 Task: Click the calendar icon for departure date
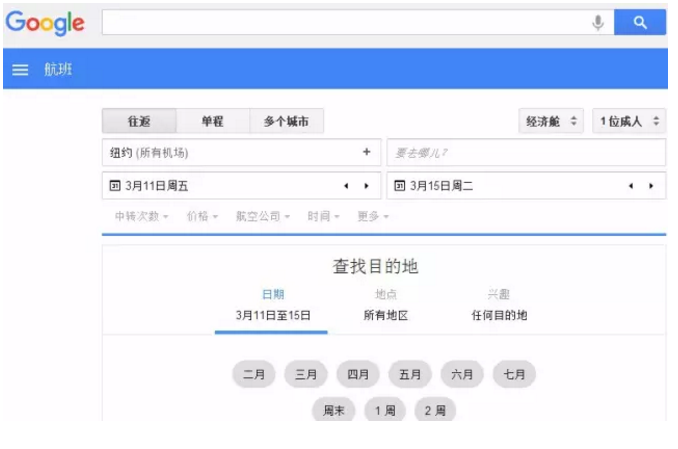coord(115,186)
